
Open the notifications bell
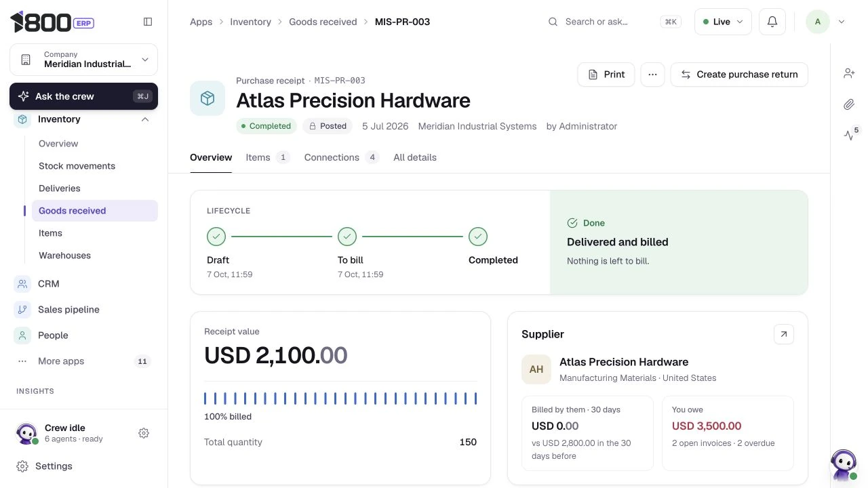772,22
